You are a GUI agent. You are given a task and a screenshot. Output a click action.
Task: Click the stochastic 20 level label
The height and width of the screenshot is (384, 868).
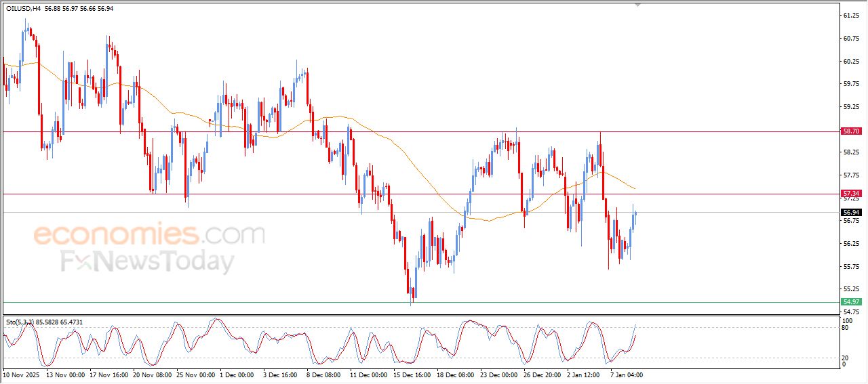(846, 358)
